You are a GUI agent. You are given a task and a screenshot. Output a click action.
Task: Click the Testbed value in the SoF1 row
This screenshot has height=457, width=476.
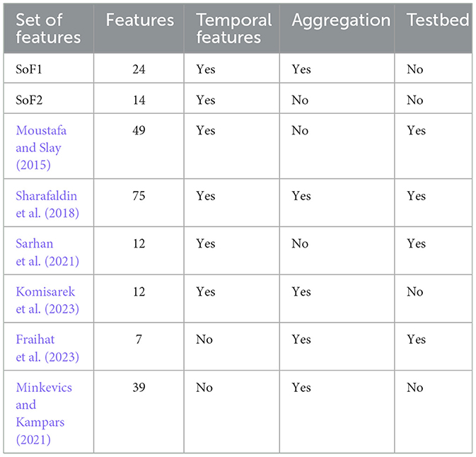(x=415, y=69)
